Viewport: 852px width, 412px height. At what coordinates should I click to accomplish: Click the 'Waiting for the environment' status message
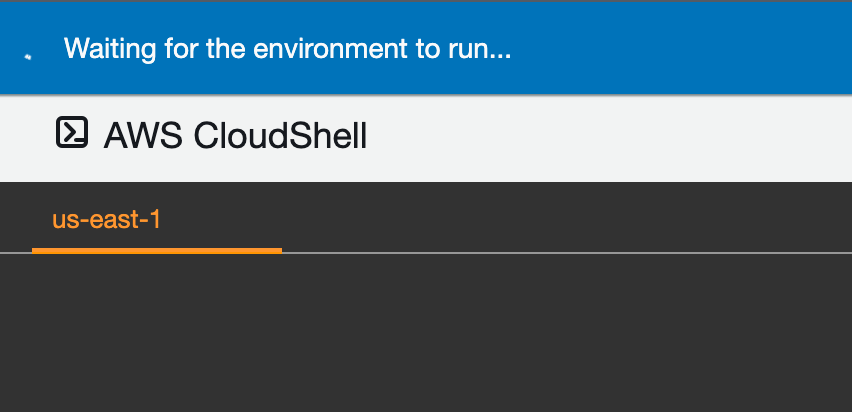(x=287, y=49)
